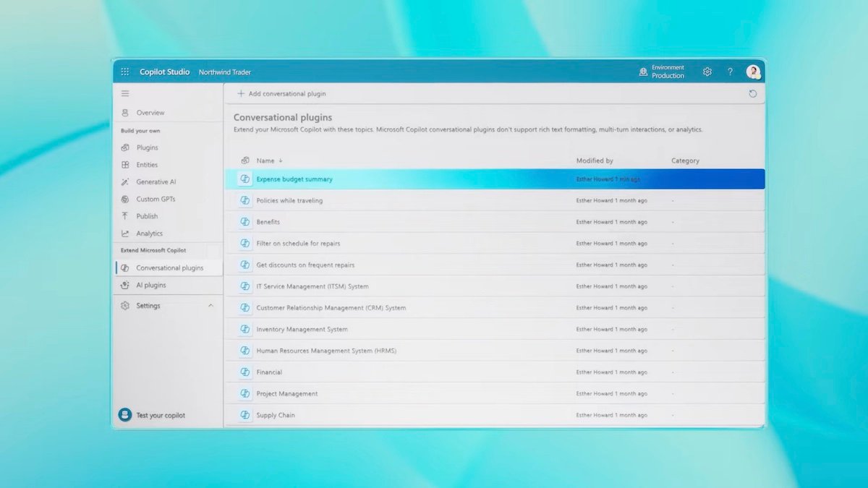Open the Environment Production selector
Viewport: 868px width, 488px height.
pyautogui.click(x=661, y=72)
